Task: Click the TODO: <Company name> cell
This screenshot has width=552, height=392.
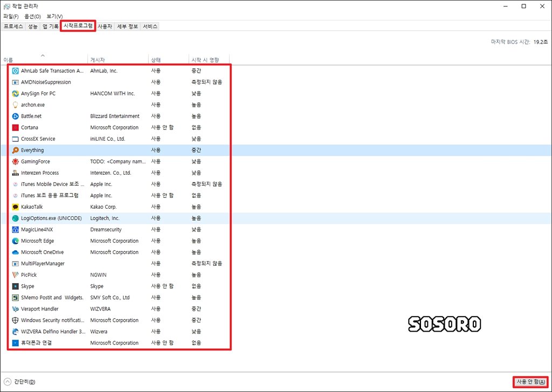Action: coord(118,161)
